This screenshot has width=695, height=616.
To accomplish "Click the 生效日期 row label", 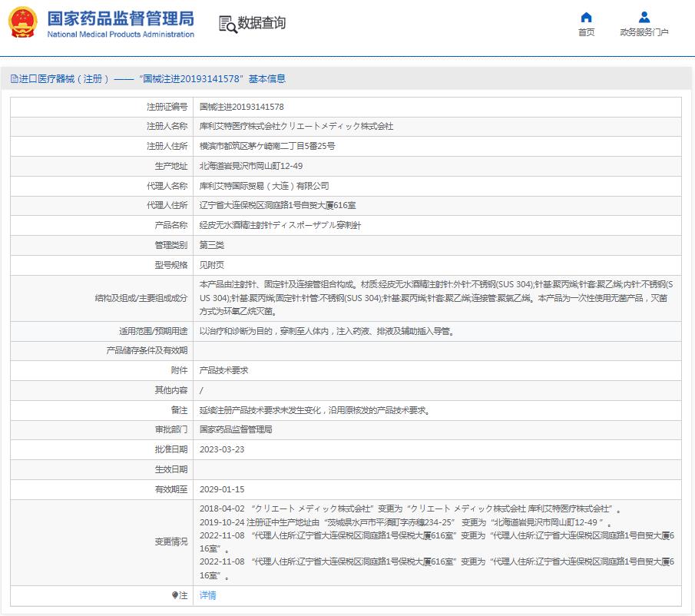I will click(171, 469).
